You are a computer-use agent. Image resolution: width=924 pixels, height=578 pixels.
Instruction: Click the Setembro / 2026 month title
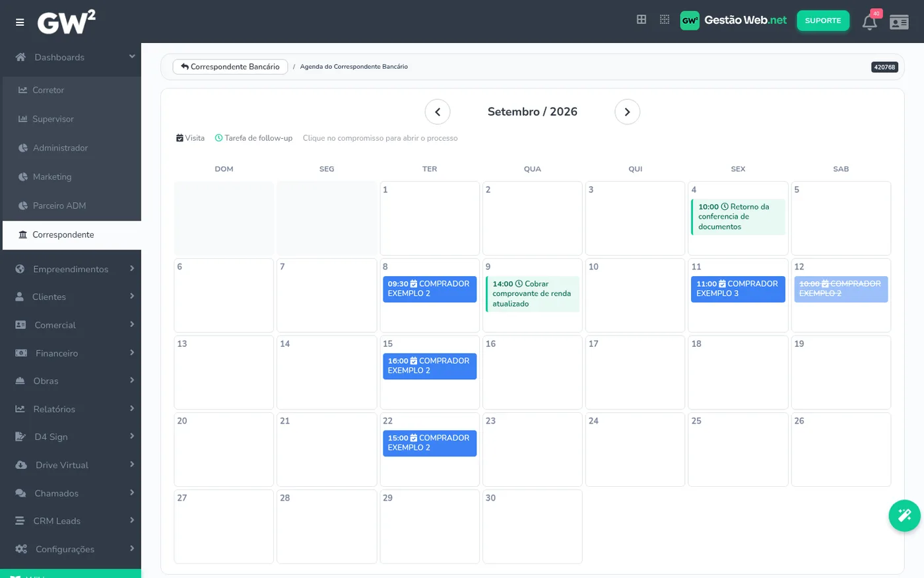(x=533, y=112)
